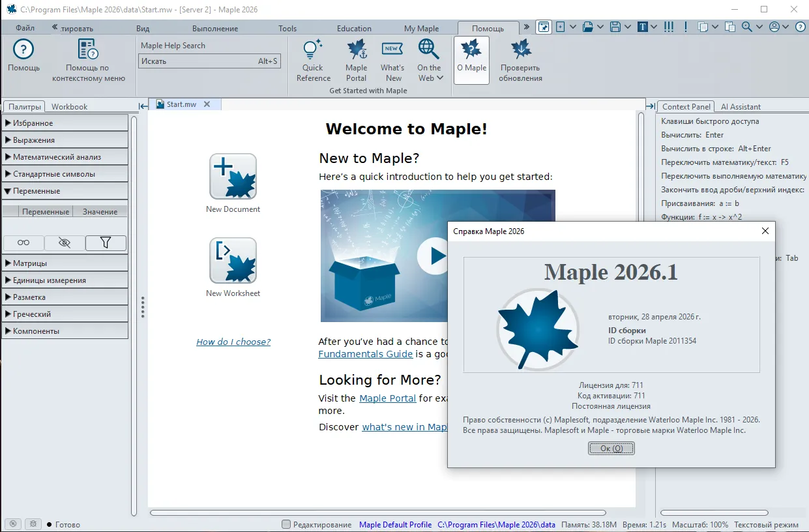Click the New Document maple leaf icon
The width and height of the screenshot is (809, 532).
click(233, 177)
